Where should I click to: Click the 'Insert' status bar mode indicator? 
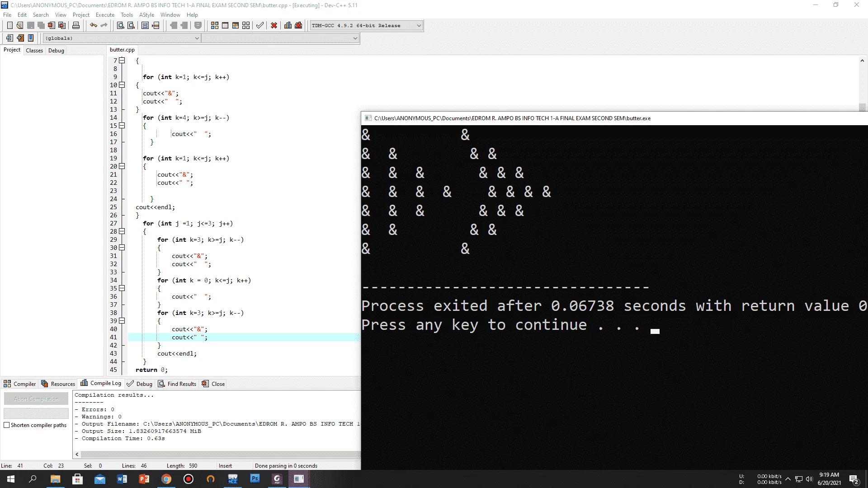click(225, 465)
